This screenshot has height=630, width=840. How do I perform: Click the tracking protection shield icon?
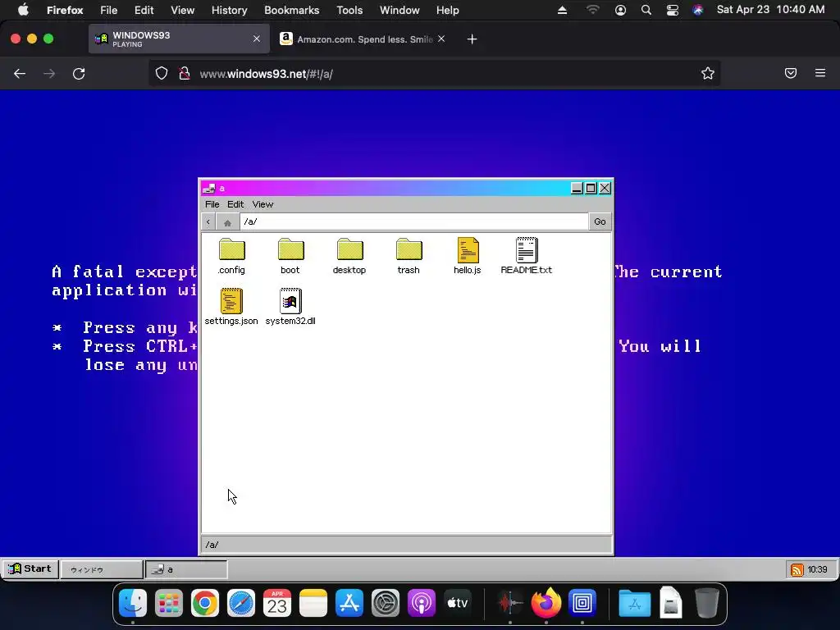coord(162,73)
